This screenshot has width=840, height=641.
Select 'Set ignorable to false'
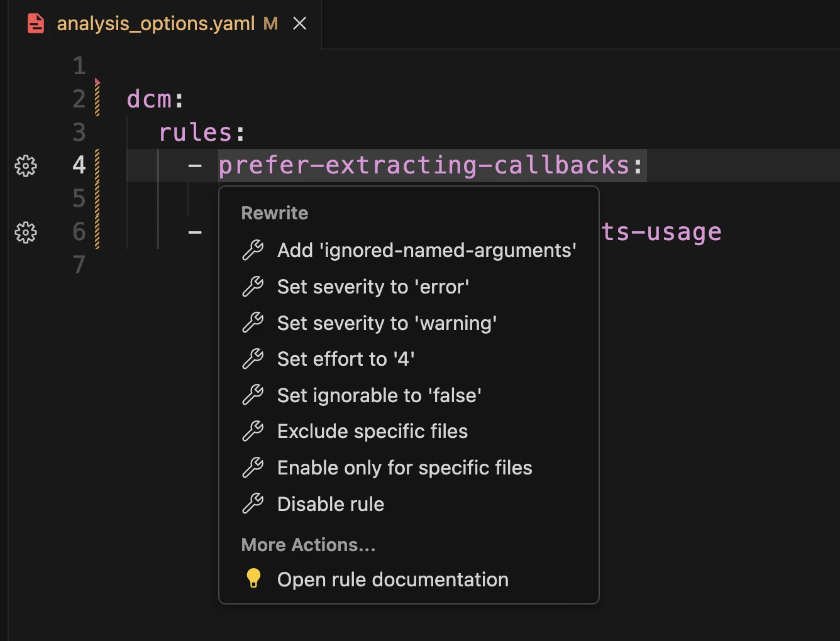tap(379, 395)
